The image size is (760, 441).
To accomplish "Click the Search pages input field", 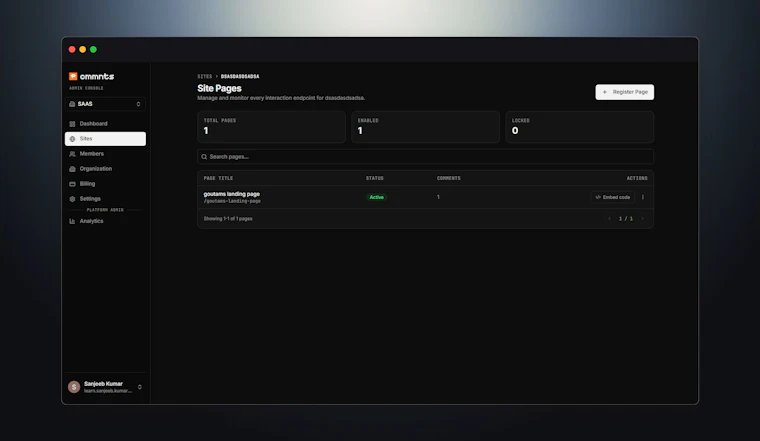I will pyautogui.click(x=425, y=157).
